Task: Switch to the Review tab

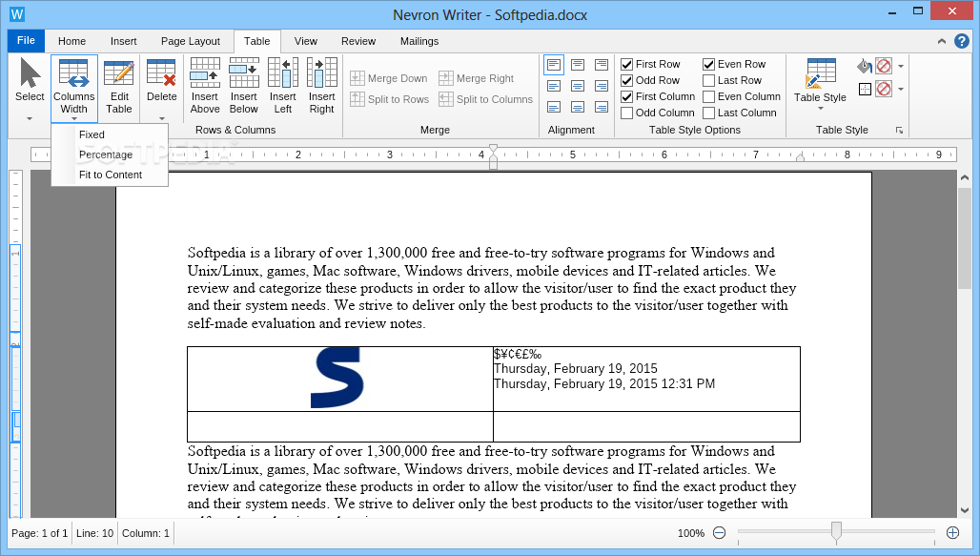Action: [x=358, y=41]
